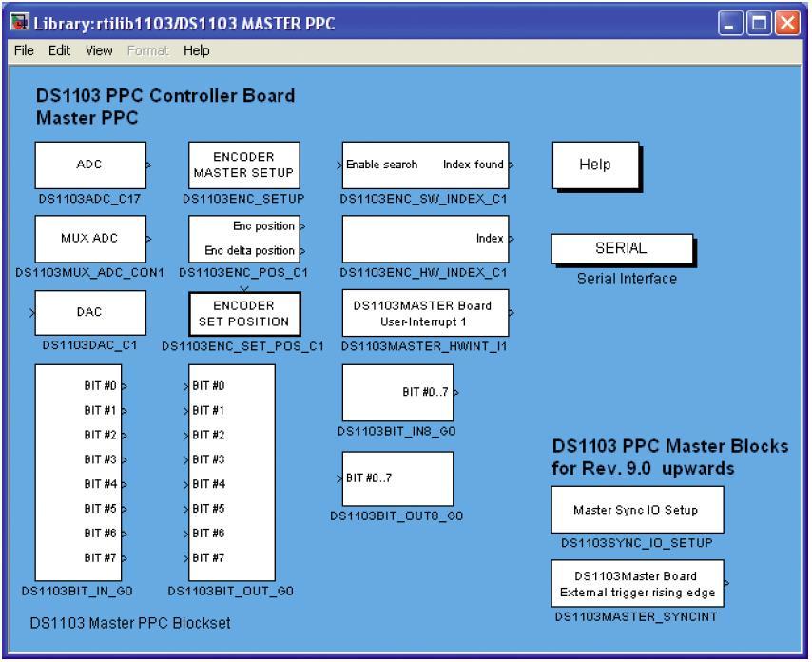Click the DS1103 Master PPC Blockset text
Screen dimensions: 812x662
pos(130,623)
